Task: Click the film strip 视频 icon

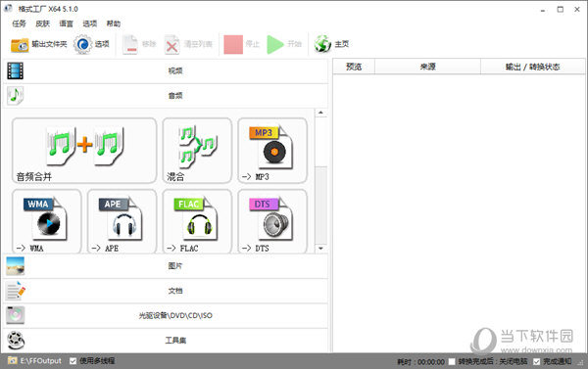Action: pos(15,70)
